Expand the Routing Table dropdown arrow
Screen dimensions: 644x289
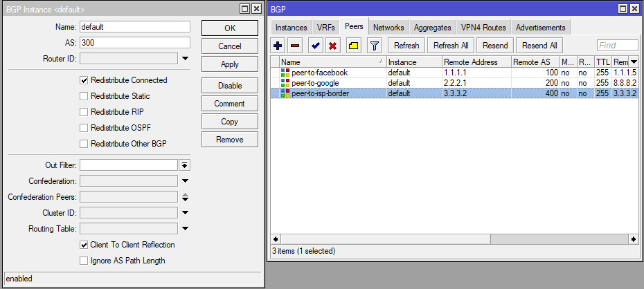(185, 229)
